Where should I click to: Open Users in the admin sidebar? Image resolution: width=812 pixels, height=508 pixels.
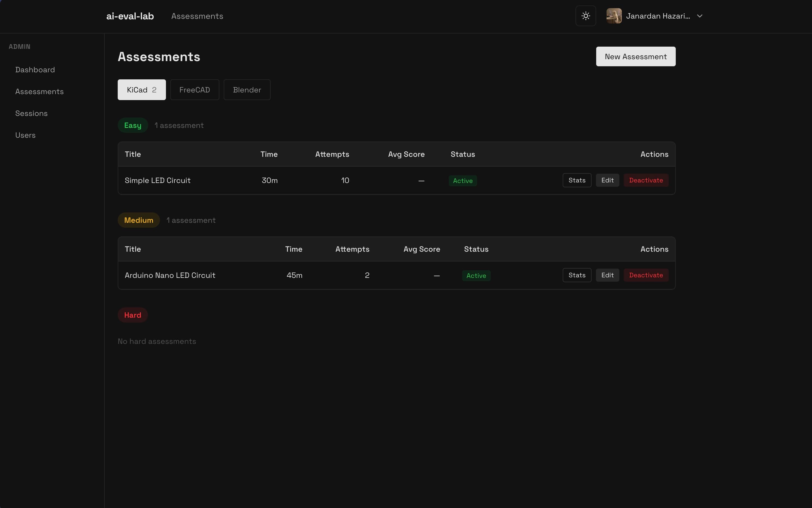tap(25, 135)
